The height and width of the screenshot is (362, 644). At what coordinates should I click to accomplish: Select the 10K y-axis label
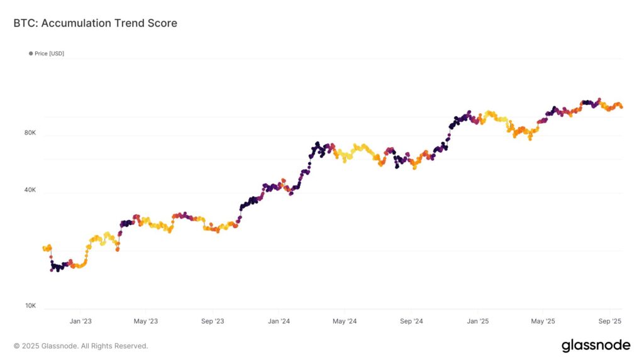tap(30, 306)
